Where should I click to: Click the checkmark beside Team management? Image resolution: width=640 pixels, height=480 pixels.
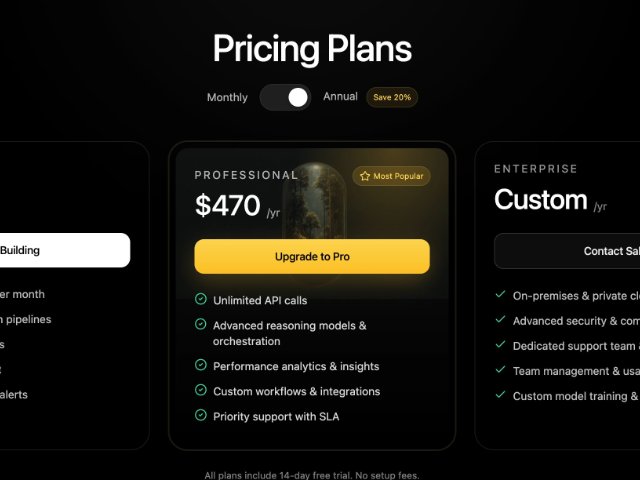coord(500,370)
